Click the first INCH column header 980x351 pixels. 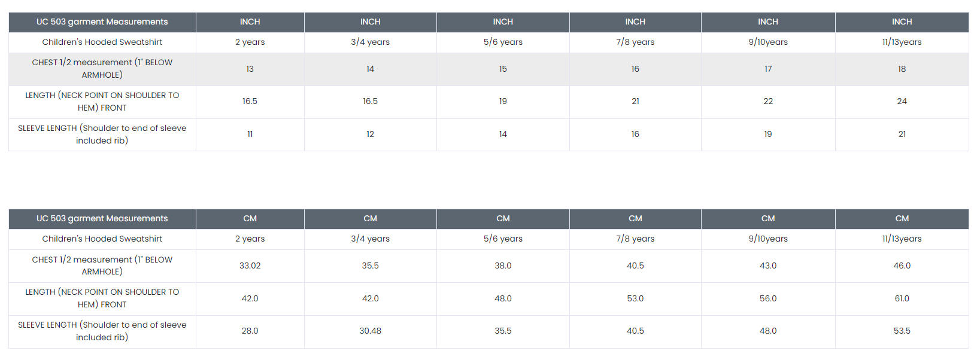[250, 22]
